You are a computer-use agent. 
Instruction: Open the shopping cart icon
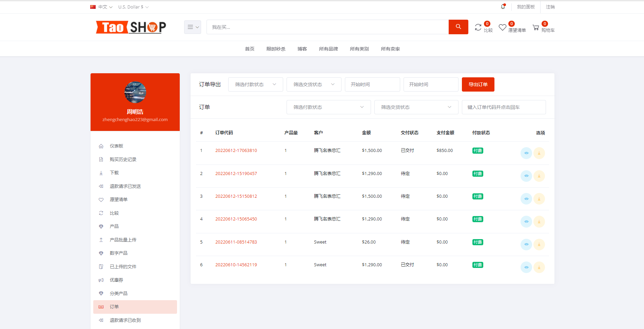(x=536, y=27)
